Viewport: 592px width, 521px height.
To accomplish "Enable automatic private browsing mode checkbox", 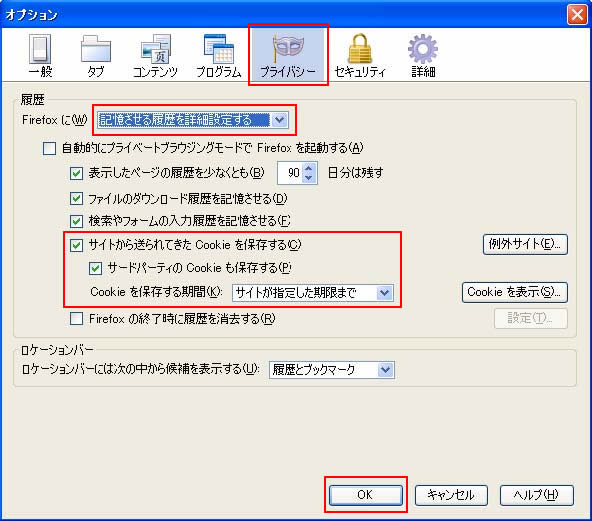I will pos(49,148).
